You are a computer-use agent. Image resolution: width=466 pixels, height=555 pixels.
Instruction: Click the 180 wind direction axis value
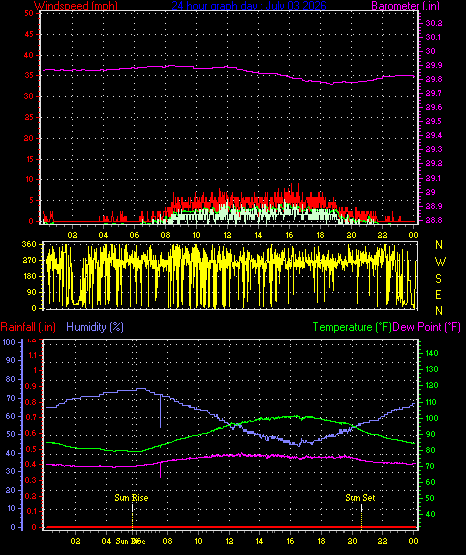tap(29, 276)
